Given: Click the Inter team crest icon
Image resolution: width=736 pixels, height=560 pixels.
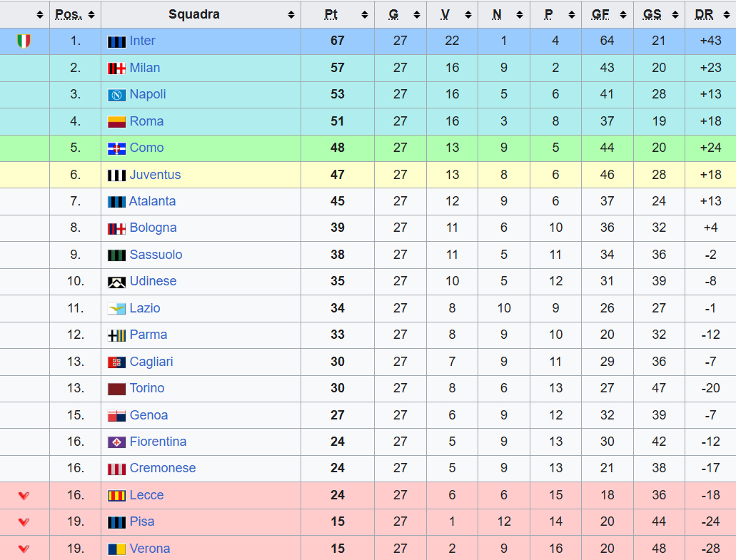Looking at the screenshot, I should 116,41.
